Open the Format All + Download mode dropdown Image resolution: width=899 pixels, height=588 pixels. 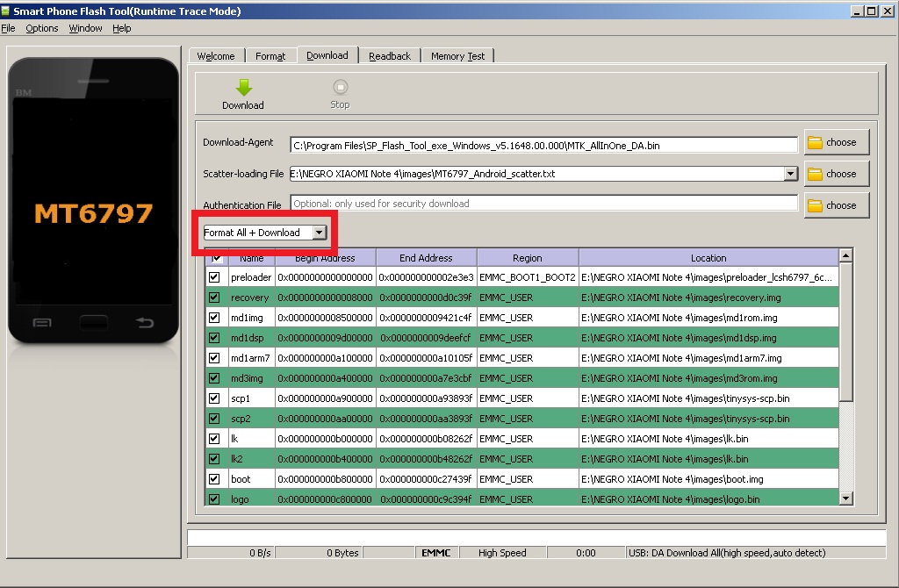[x=320, y=233]
